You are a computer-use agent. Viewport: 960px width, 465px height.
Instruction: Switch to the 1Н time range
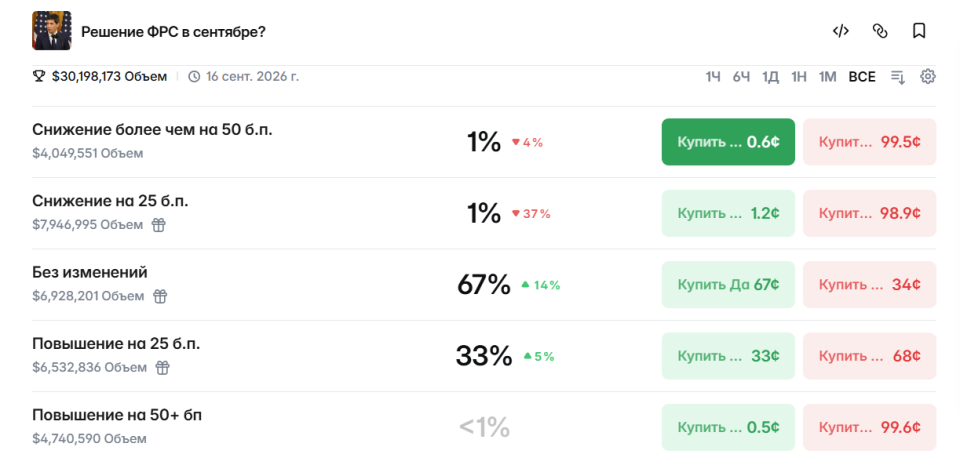[x=799, y=77]
